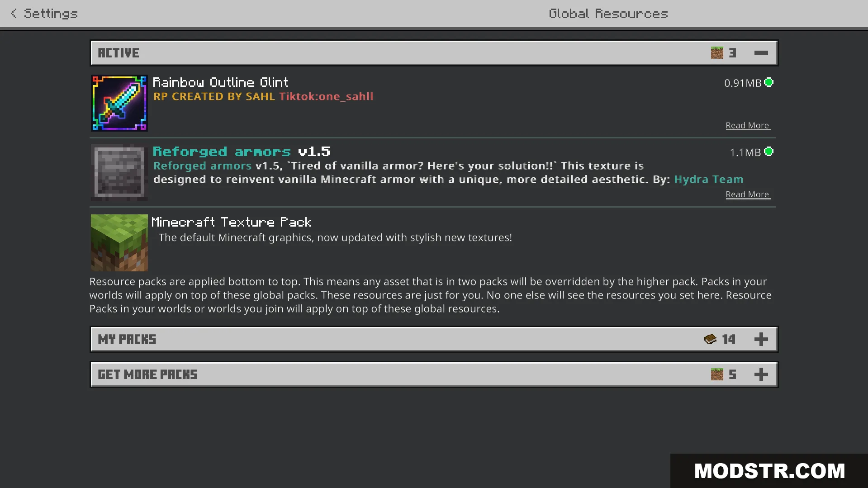Select the Rainbow Outline Glint pack title

click(220, 82)
